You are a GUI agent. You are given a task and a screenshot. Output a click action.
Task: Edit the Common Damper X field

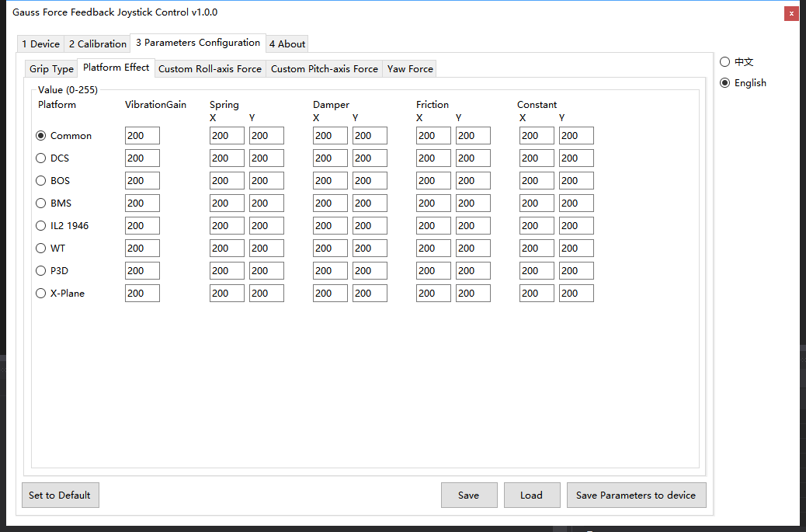[x=330, y=136]
